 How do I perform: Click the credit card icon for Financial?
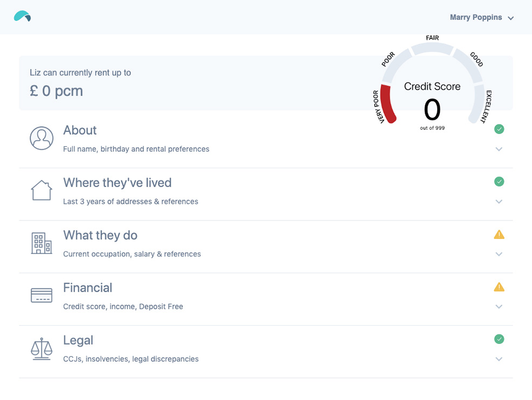(42, 295)
